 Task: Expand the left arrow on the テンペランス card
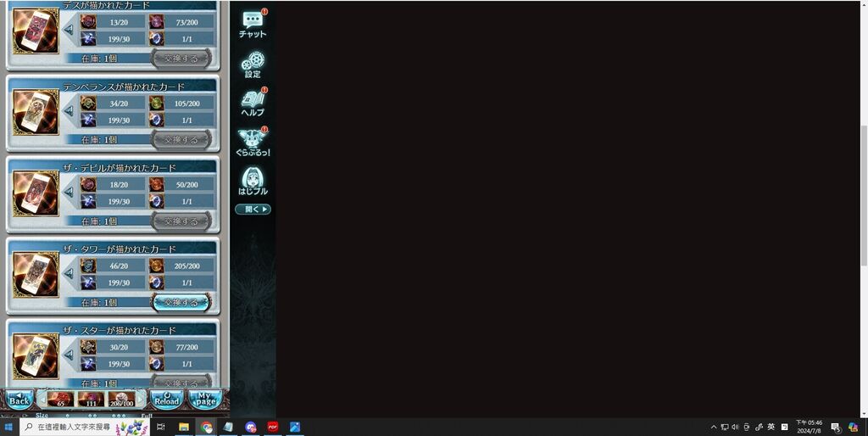(69, 111)
